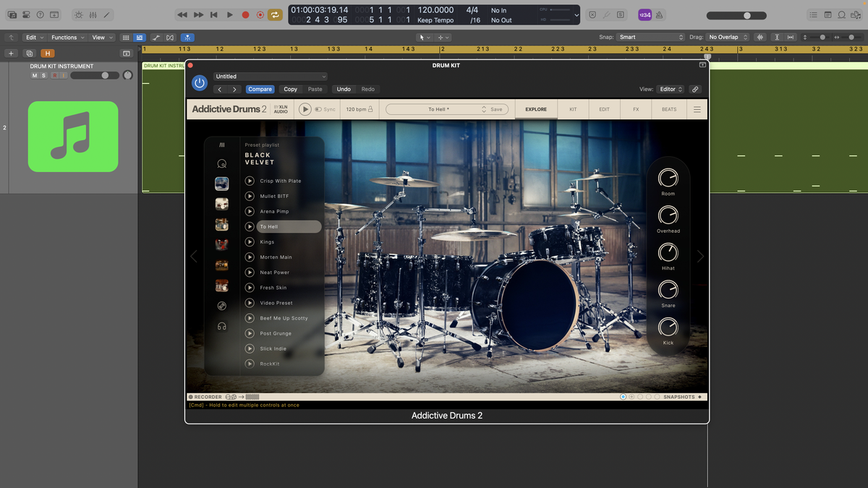
Task: Mute the DRUM KIT INSTRUMENT track
Action: [x=35, y=75]
